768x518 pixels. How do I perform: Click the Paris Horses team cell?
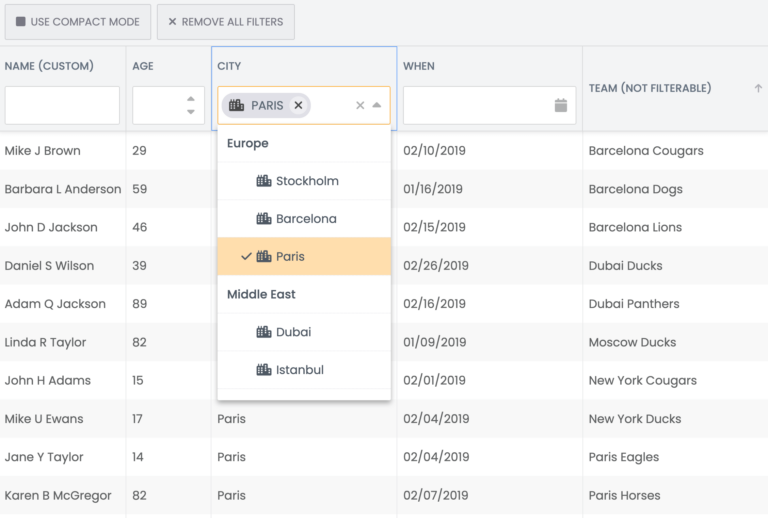pyautogui.click(x=675, y=495)
